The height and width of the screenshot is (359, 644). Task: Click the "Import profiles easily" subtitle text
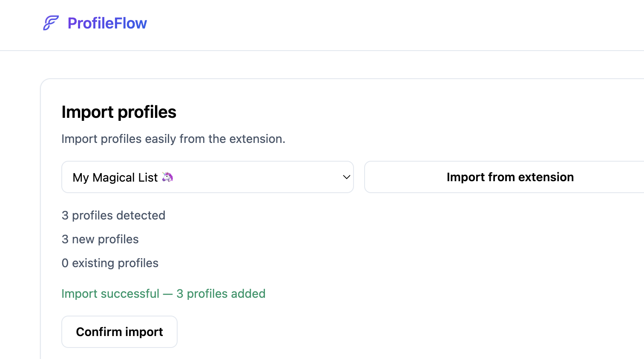173,139
